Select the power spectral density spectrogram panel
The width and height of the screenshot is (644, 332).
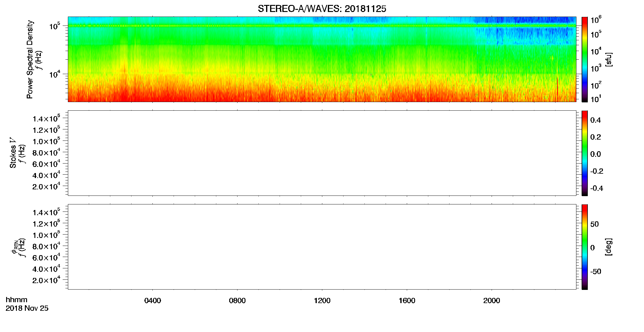(x=322, y=59)
